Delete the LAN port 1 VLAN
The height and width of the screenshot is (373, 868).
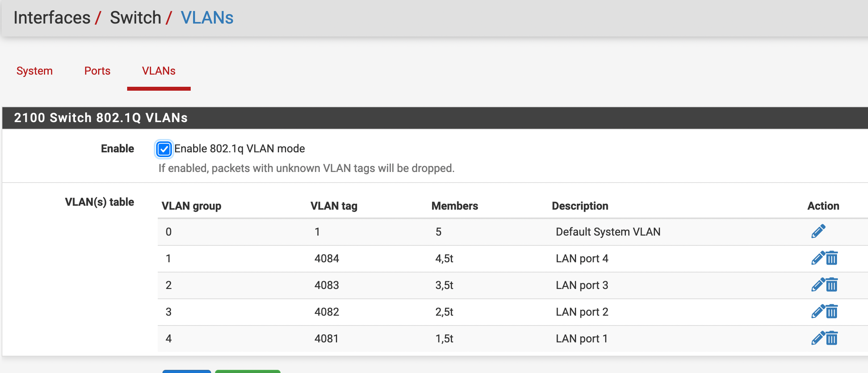click(832, 338)
